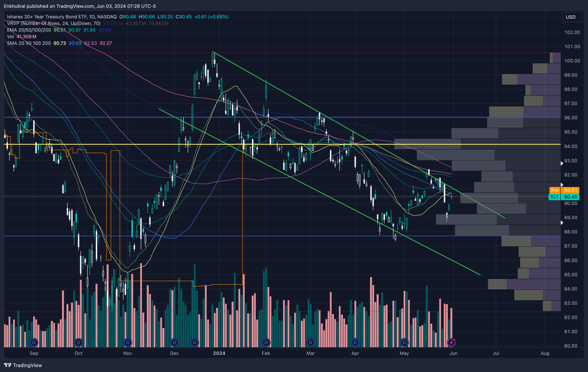Click the dividend marker above the Nov label
588x372 pixels.
(x=128, y=342)
